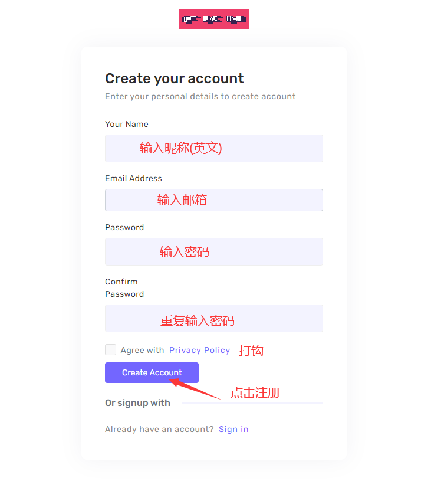Click the "Your Name" field label
This screenshot has width=431, height=504.
pos(126,124)
